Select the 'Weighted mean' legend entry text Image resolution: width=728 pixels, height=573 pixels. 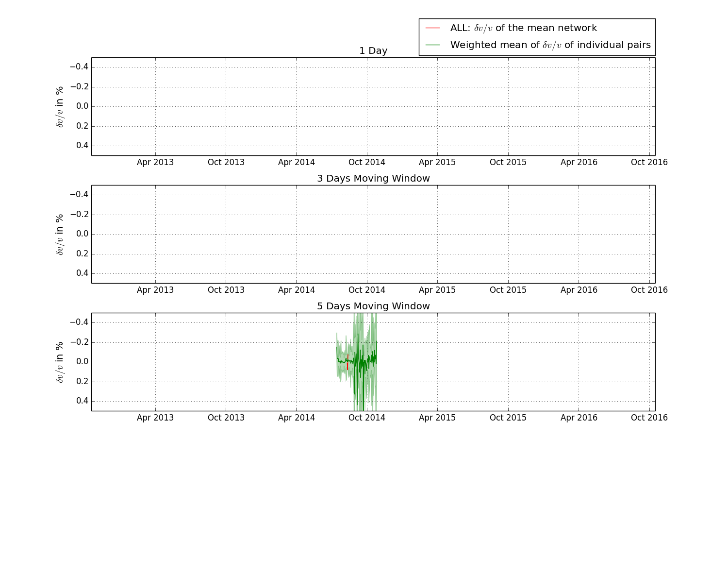pos(550,45)
